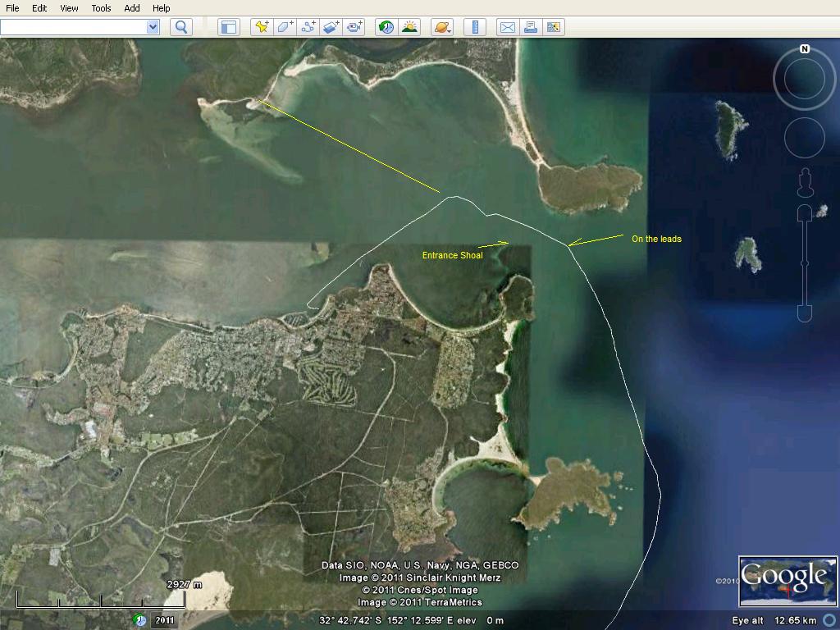Email the current view
Image resolution: width=840 pixels, height=630 pixels.
click(508, 27)
